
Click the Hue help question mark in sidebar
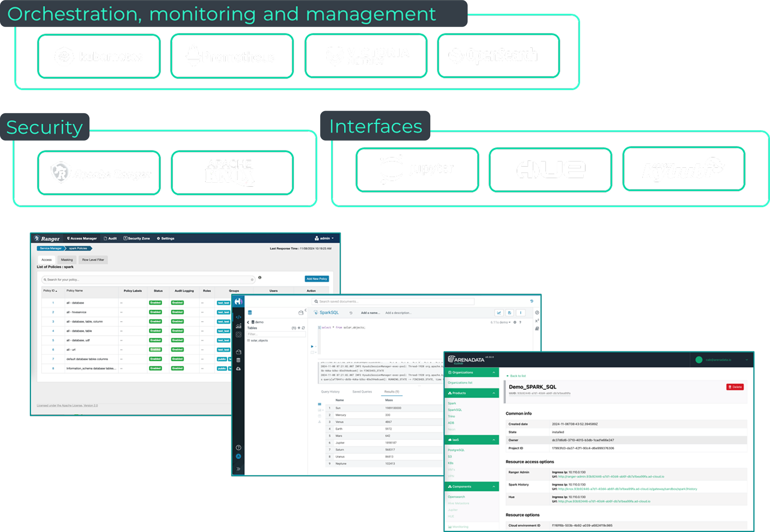(239, 448)
